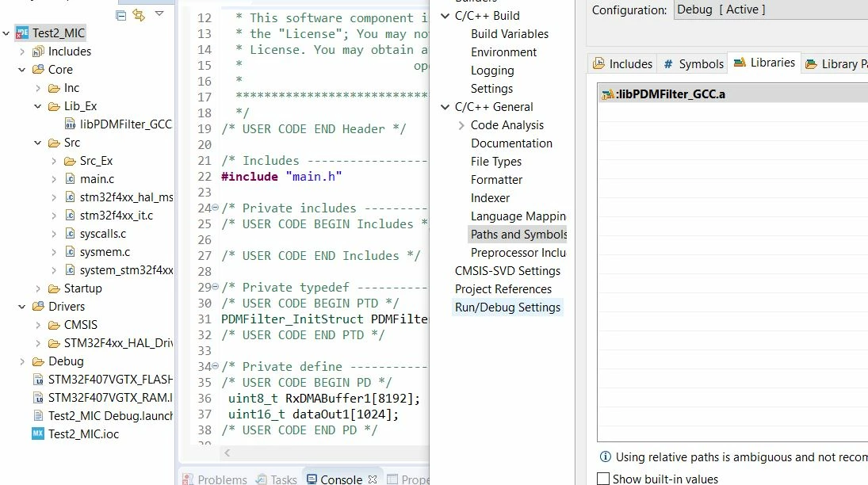Open Environment settings page
The height and width of the screenshot is (485, 868).
coord(503,52)
